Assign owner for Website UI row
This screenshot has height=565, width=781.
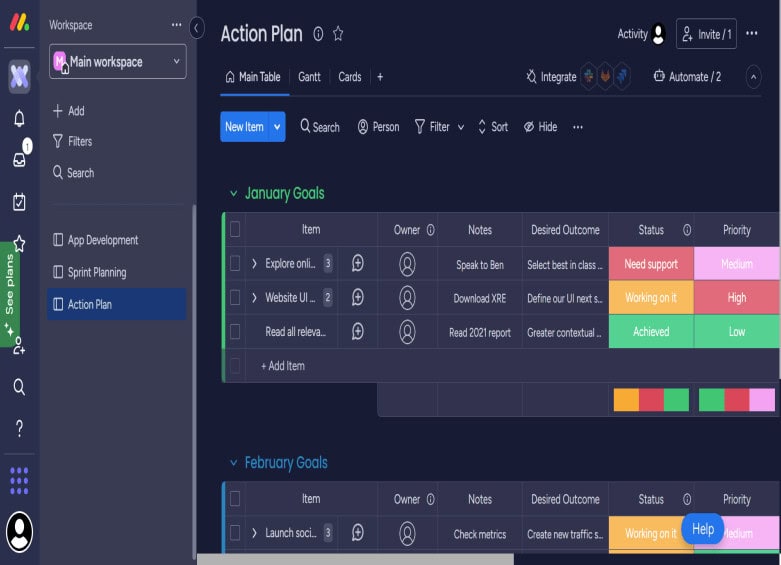coord(407,298)
